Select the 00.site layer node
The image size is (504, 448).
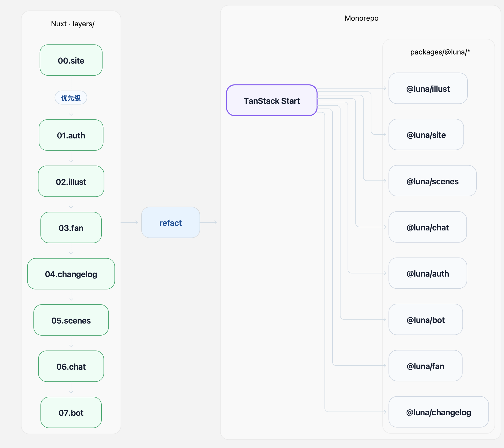tap(71, 60)
